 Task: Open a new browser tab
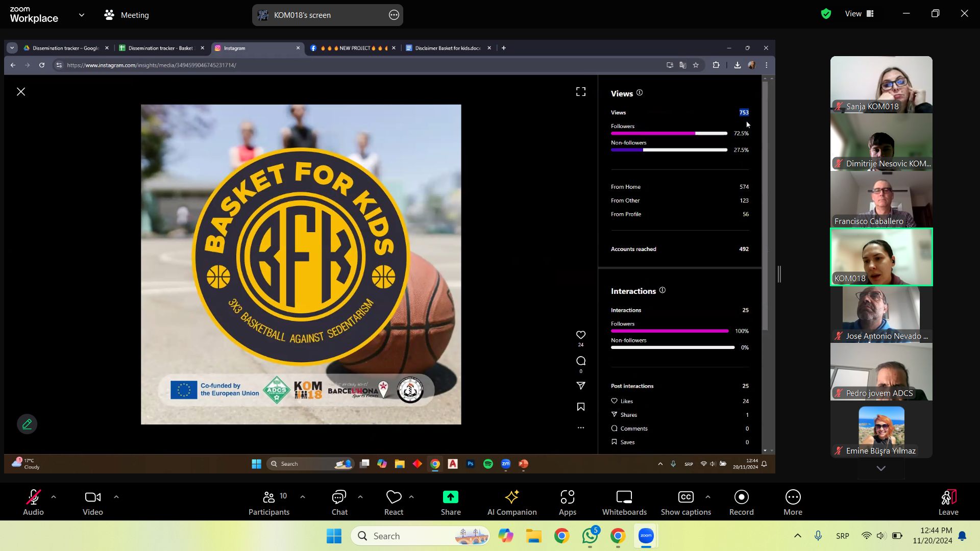click(x=504, y=48)
